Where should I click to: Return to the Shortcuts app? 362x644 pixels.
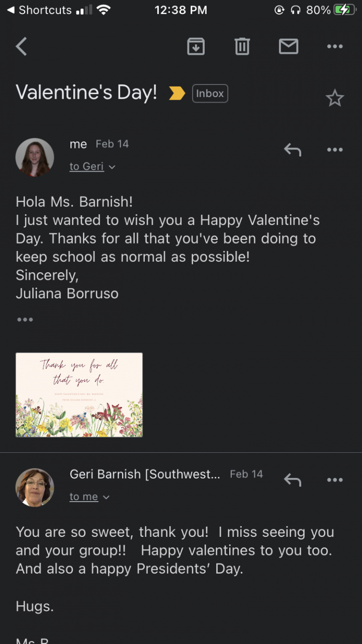(39, 10)
